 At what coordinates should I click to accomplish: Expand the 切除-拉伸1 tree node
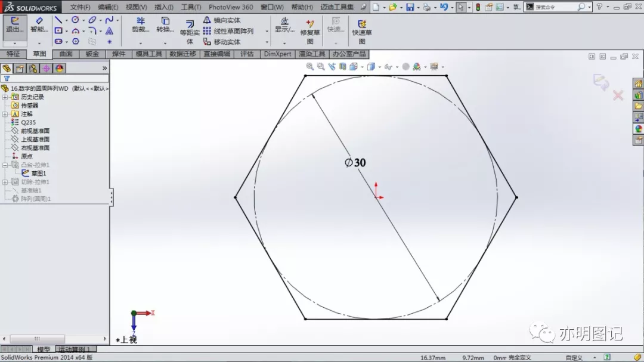[x=5, y=182]
